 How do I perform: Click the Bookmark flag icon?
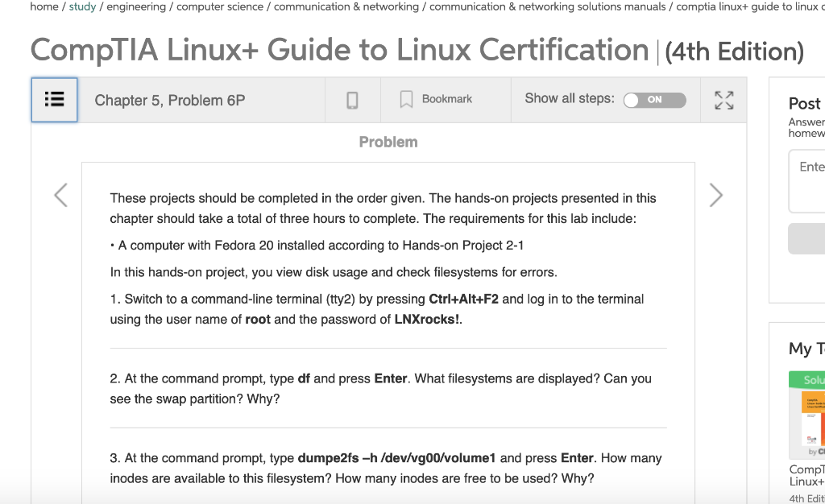coord(406,99)
